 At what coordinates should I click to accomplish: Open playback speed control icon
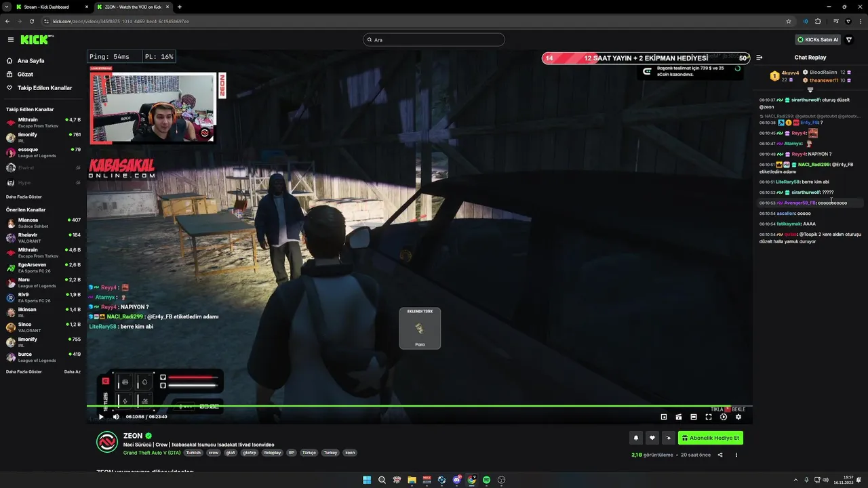click(x=724, y=417)
